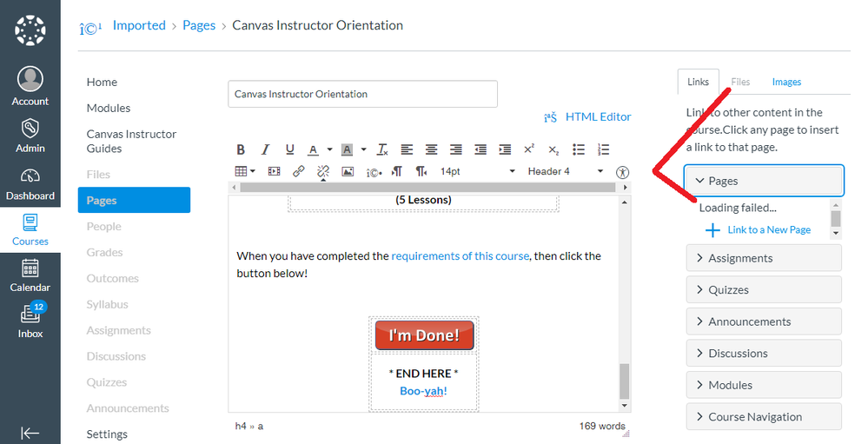Image resolution: width=868 pixels, height=444 pixels.
Task: Open Account in the global navigation
Action: coord(30,86)
